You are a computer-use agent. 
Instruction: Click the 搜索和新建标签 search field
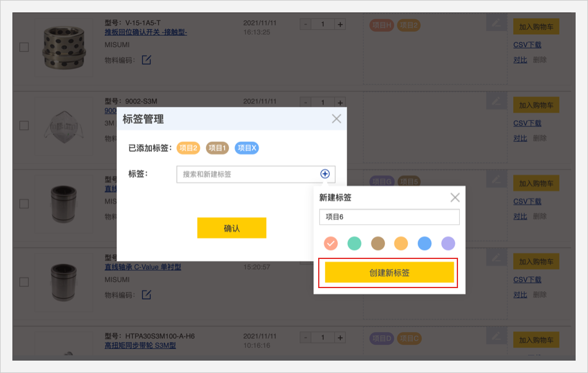(x=248, y=174)
